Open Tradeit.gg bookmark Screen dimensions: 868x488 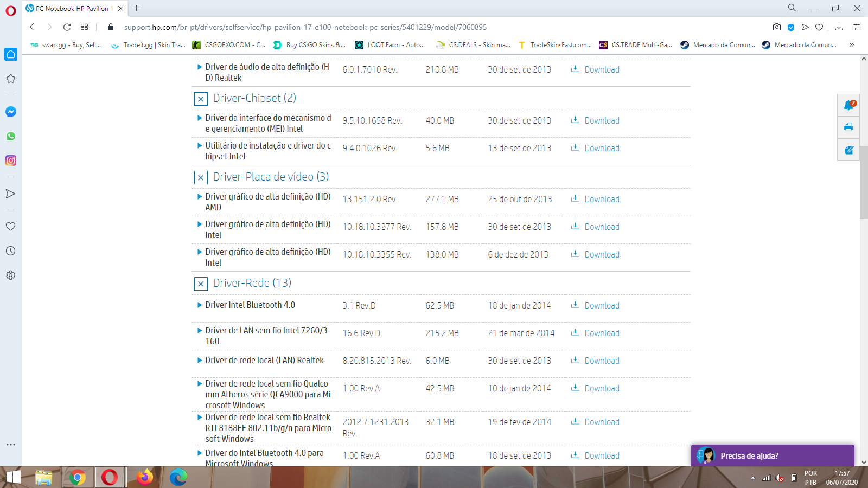pos(149,45)
